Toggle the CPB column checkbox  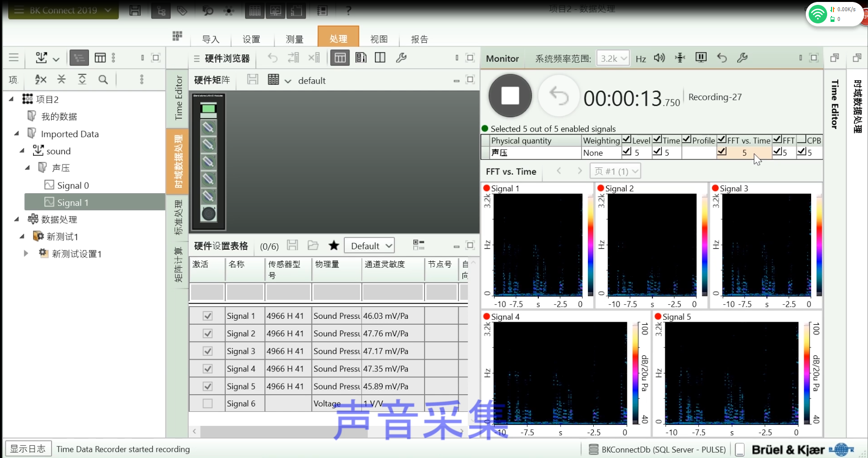pos(801,140)
